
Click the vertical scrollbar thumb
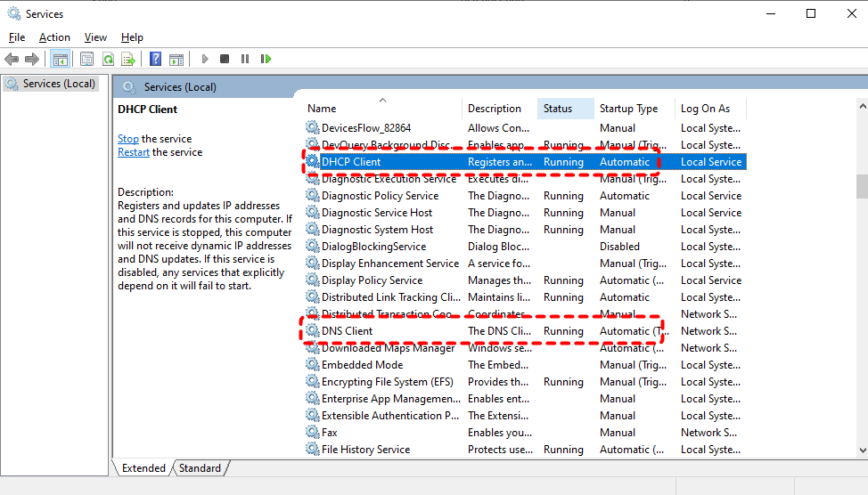point(861,186)
